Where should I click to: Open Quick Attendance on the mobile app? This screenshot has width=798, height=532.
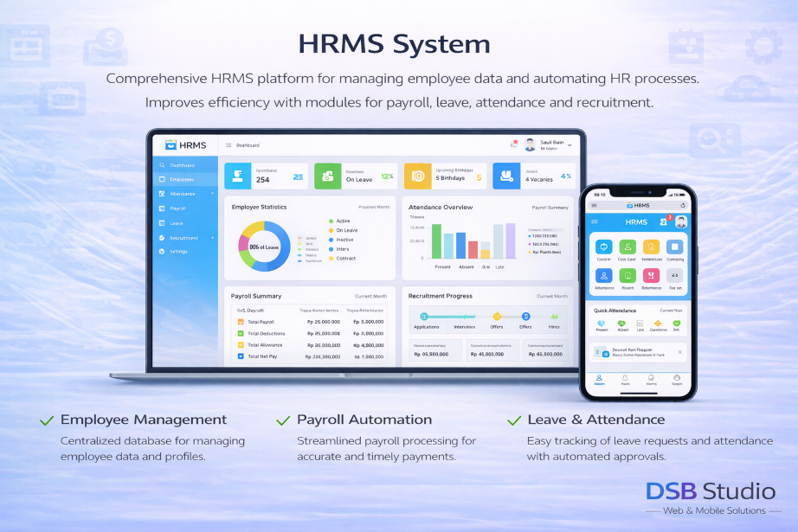click(x=615, y=310)
